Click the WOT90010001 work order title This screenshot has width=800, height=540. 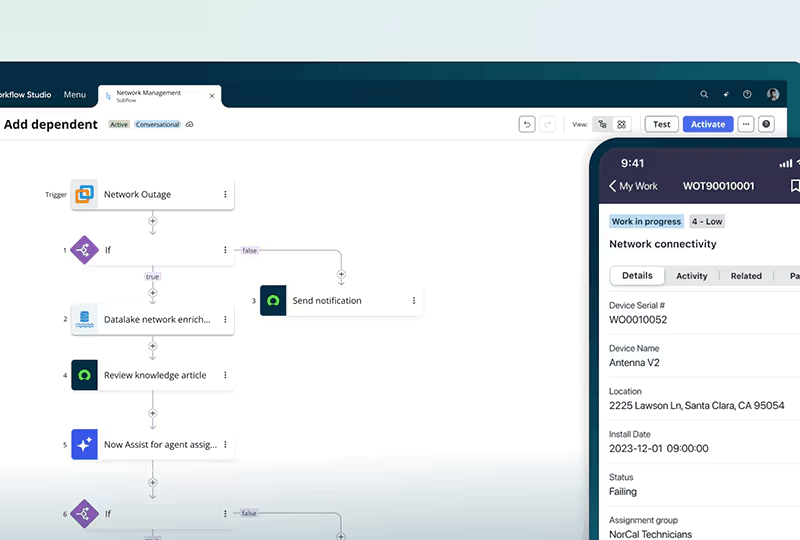click(718, 186)
